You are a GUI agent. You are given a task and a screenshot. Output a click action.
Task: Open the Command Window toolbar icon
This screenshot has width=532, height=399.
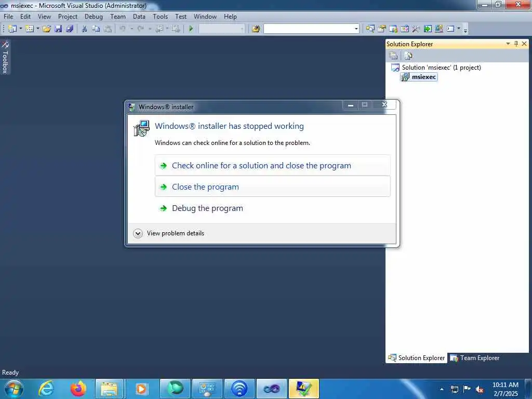450,29
